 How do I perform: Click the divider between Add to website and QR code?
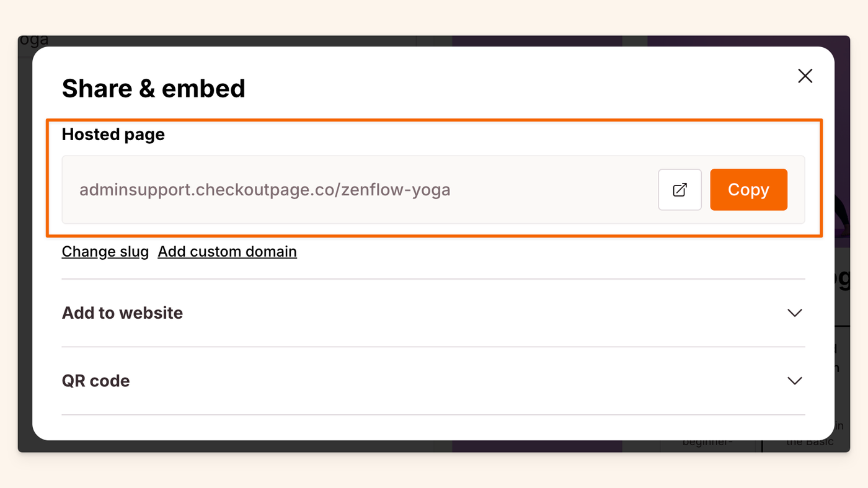[433, 347]
